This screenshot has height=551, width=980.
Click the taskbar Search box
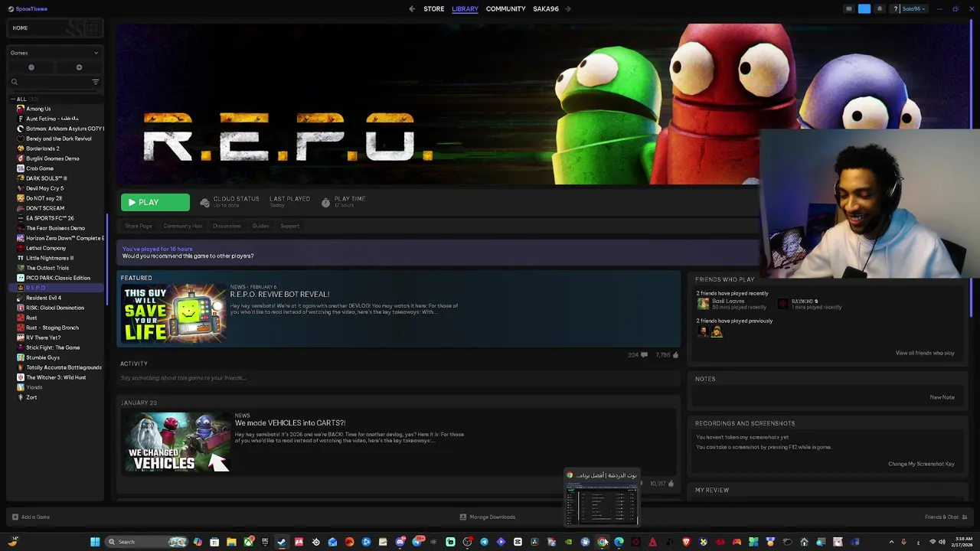146,542
